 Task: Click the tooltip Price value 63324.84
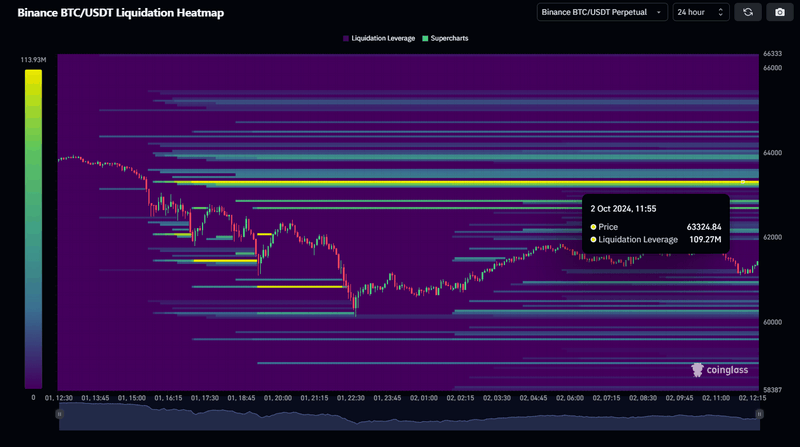pyautogui.click(x=704, y=227)
